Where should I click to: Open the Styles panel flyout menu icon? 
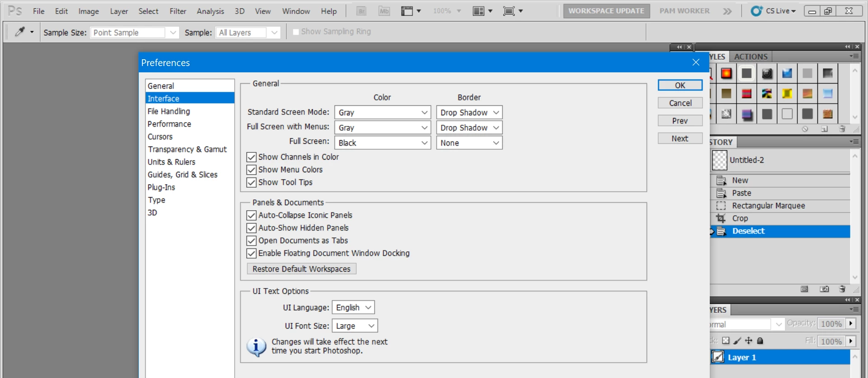pos(854,56)
